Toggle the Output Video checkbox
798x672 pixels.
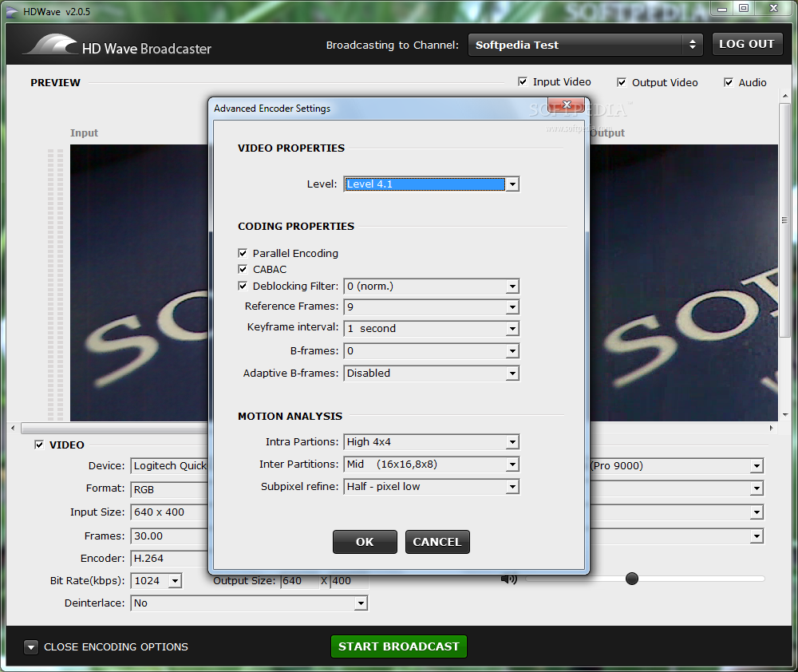pyautogui.click(x=622, y=82)
